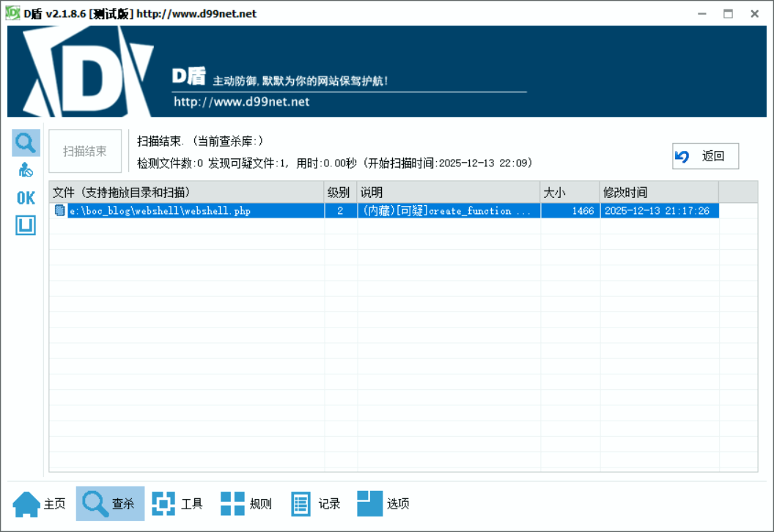Click the 返回 back button

(705, 156)
